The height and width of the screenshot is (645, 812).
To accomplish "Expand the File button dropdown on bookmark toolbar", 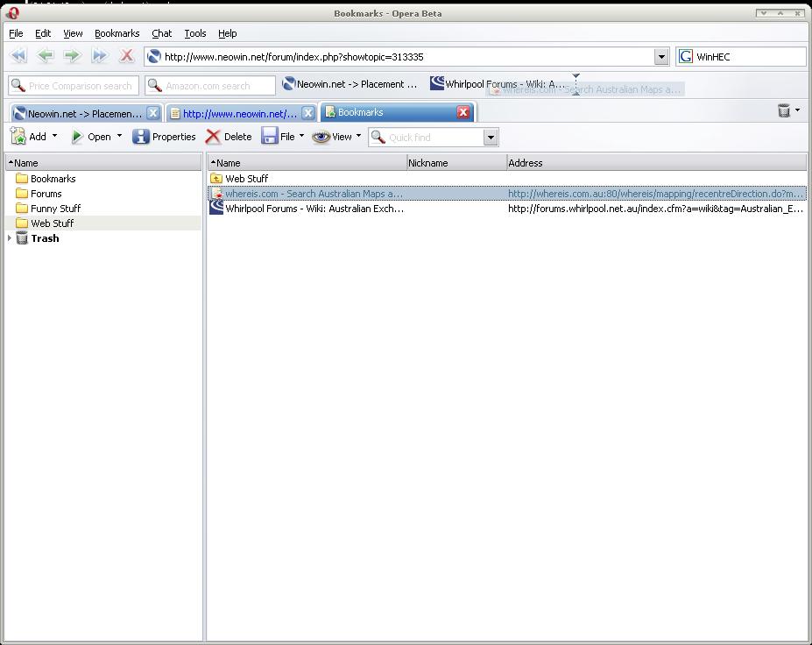I will 300,137.
